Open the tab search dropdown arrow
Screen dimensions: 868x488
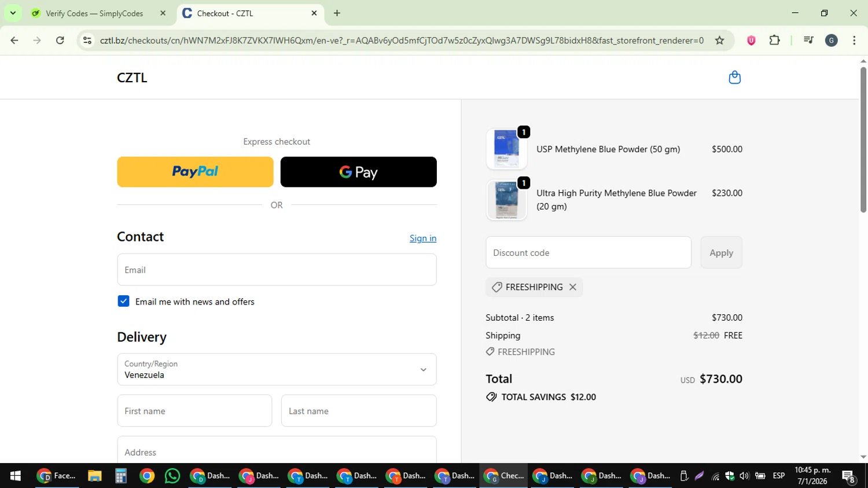[x=13, y=13]
